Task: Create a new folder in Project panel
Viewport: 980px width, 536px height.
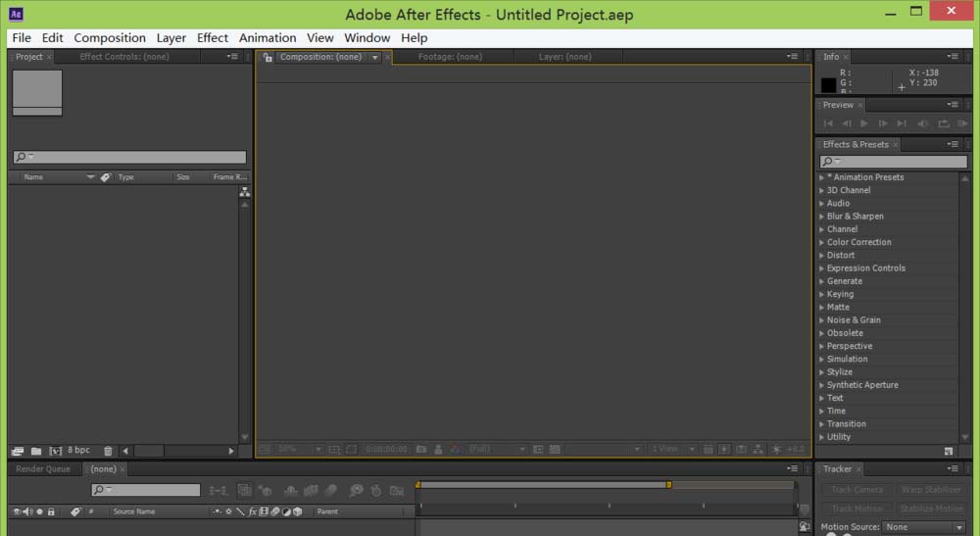Action: click(36, 451)
